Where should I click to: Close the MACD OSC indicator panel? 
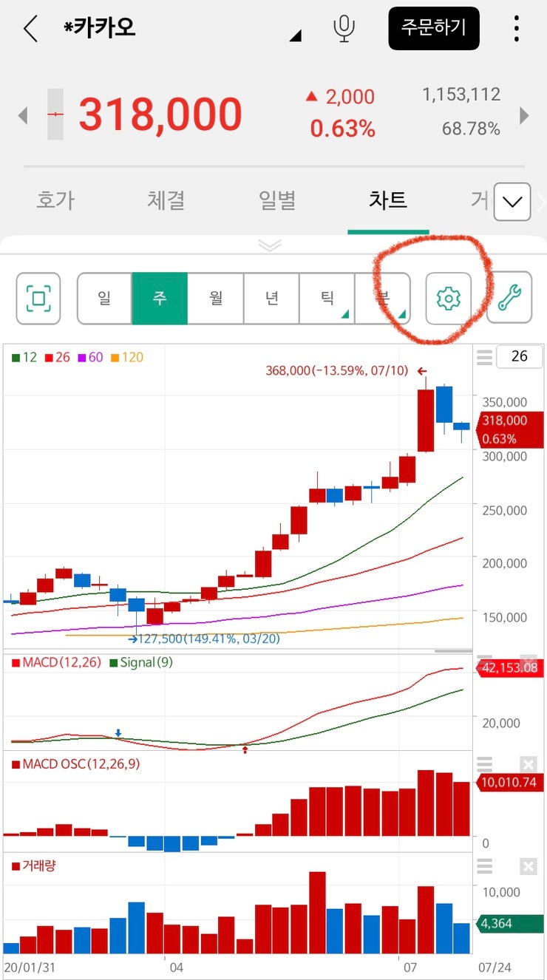point(528,764)
